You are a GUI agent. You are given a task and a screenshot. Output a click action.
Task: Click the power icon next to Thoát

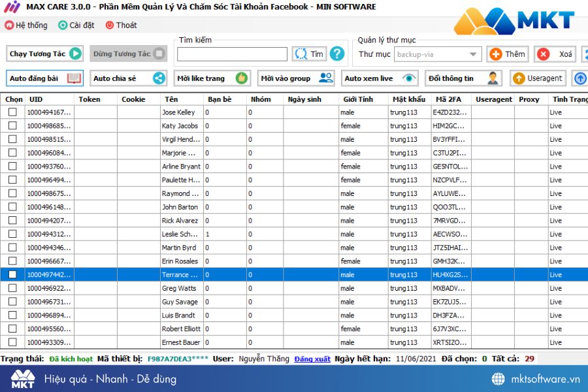tap(110, 25)
